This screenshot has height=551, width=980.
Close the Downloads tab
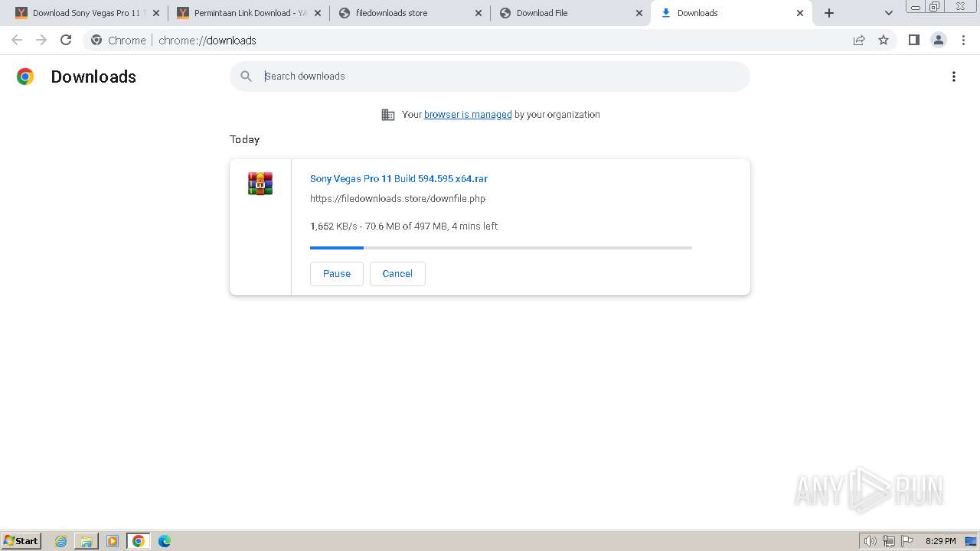(800, 13)
